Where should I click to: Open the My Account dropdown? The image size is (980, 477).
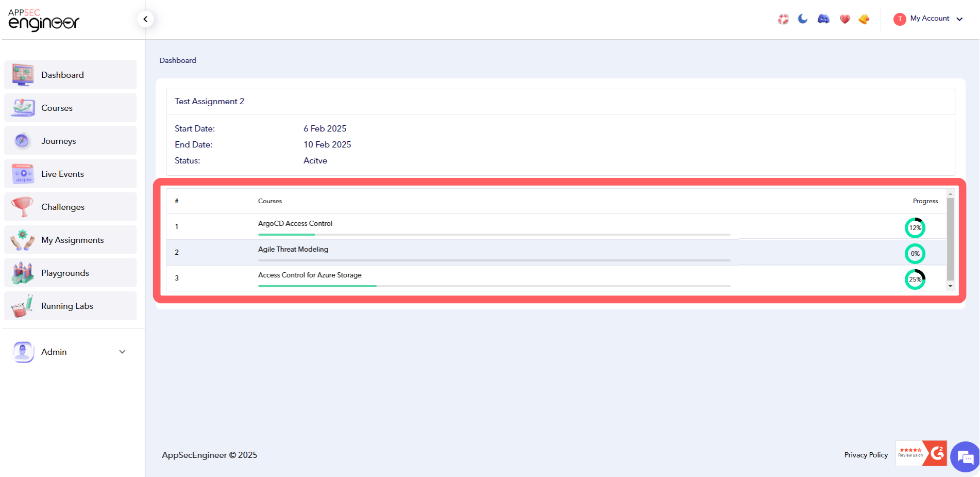tap(928, 19)
